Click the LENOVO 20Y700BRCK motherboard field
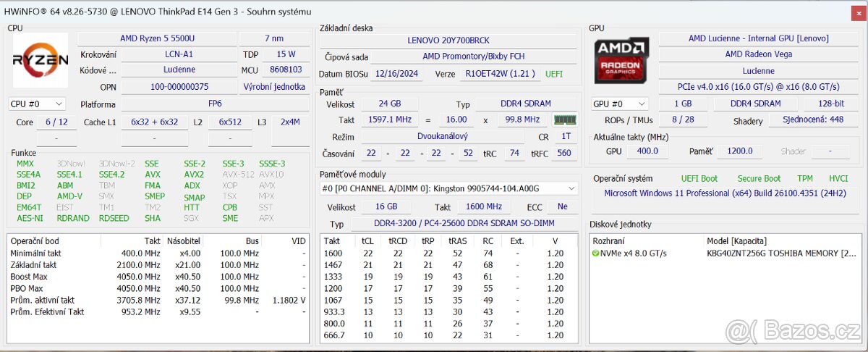868x352 pixels. (x=449, y=41)
